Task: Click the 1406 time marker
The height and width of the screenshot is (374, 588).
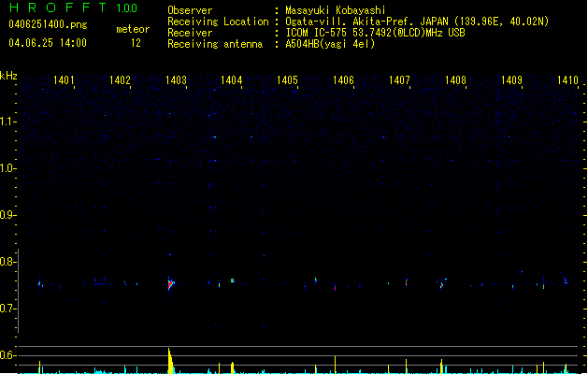Action: pos(343,80)
